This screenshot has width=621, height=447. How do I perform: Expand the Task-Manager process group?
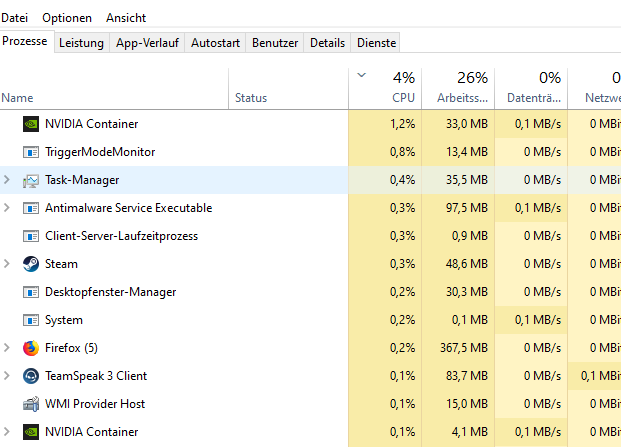pos(8,180)
